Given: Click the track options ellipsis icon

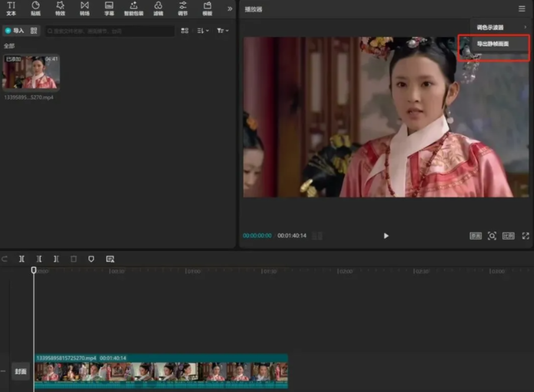Looking at the screenshot, I should click(3, 371).
